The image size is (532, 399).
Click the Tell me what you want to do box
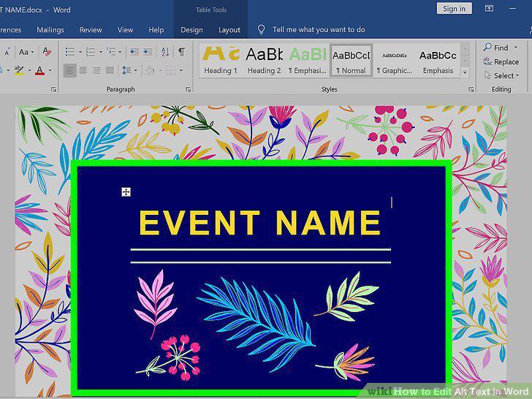319,30
